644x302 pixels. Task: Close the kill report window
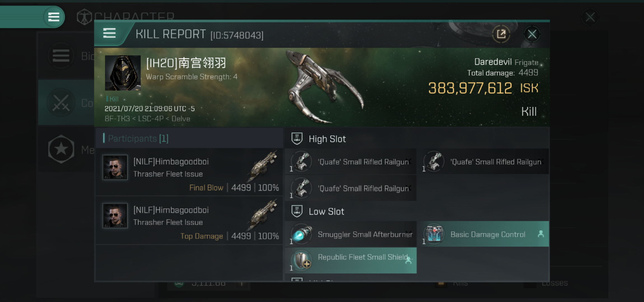tap(532, 34)
